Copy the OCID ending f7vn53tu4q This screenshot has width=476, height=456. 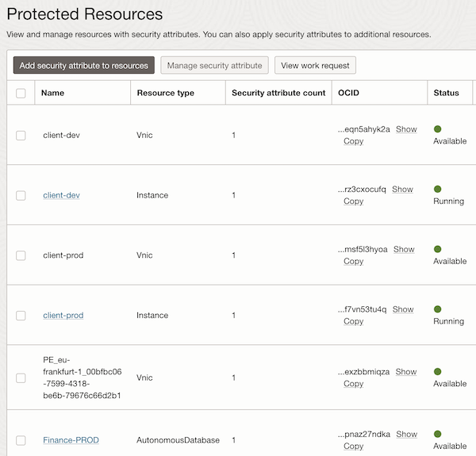[x=353, y=321]
